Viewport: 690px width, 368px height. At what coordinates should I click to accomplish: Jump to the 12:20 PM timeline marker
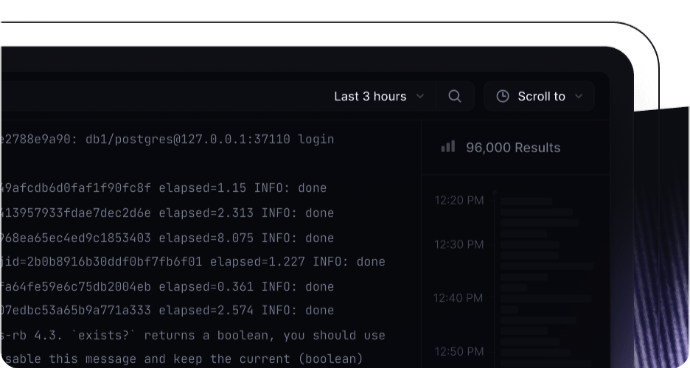coord(459,200)
